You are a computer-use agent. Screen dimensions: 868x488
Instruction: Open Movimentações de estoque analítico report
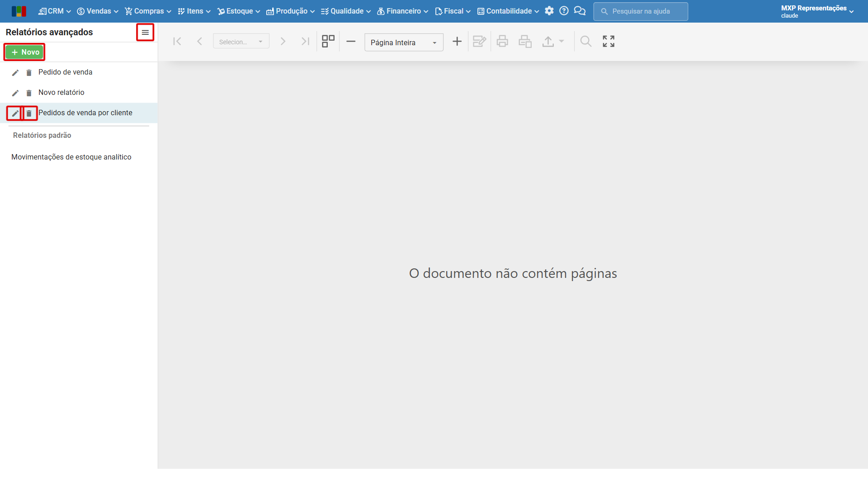click(71, 157)
